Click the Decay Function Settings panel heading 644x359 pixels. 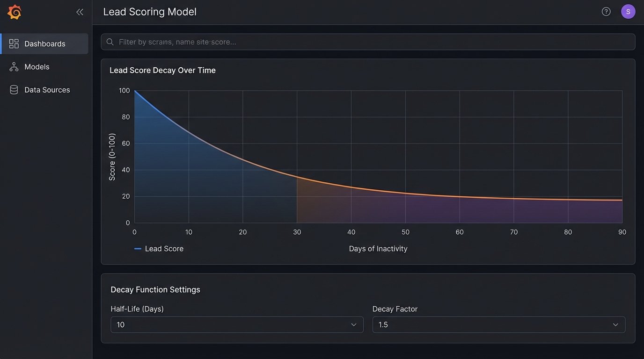click(x=155, y=289)
